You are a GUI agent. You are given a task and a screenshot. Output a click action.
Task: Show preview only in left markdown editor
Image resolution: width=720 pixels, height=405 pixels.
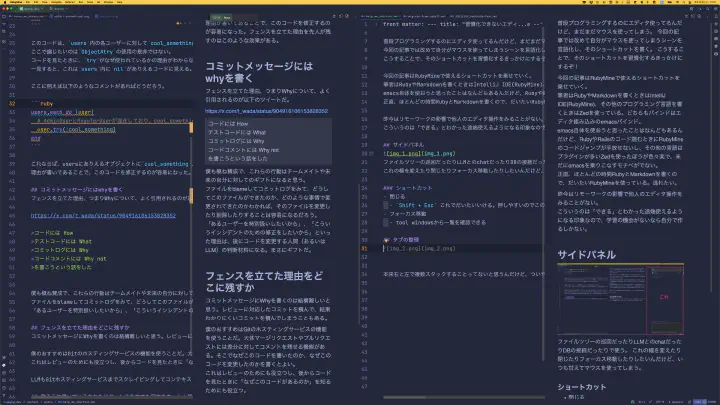[347, 16]
